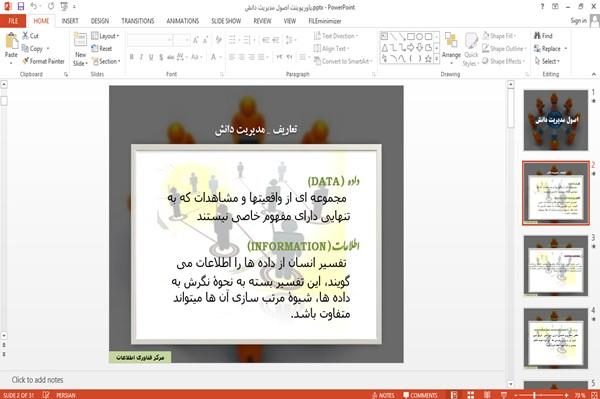Click Sign in link

coord(578,21)
